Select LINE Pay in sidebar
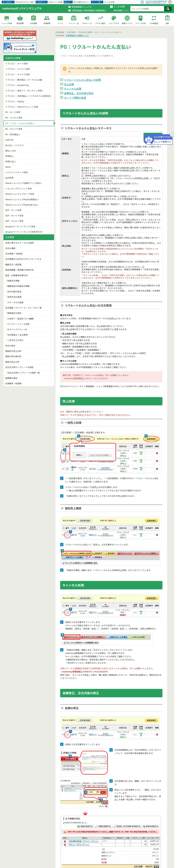The height and width of the screenshot is (868, 174). tap(29, 140)
